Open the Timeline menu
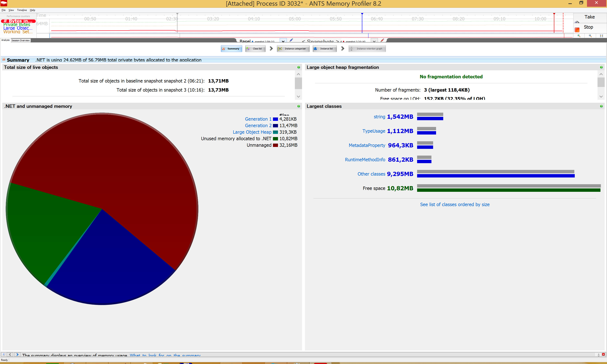This screenshot has width=607, height=364. [x=22, y=10]
